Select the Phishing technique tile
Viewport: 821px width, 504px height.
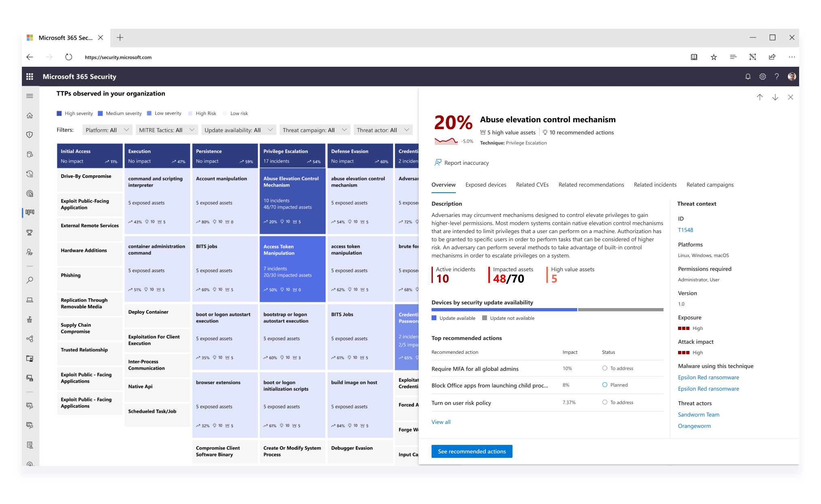point(89,279)
